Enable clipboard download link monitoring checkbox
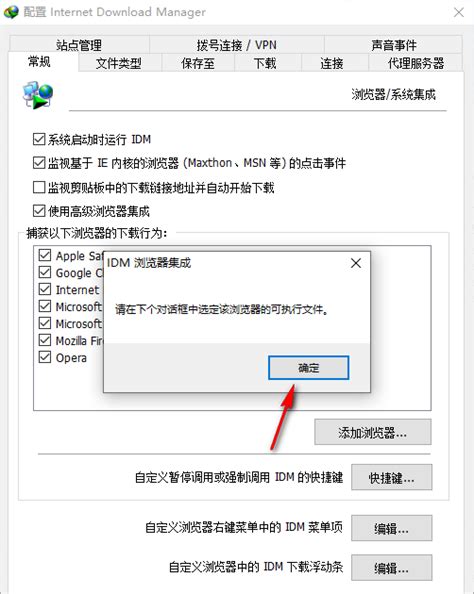Image resolution: width=474 pixels, height=594 pixels. (39, 187)
